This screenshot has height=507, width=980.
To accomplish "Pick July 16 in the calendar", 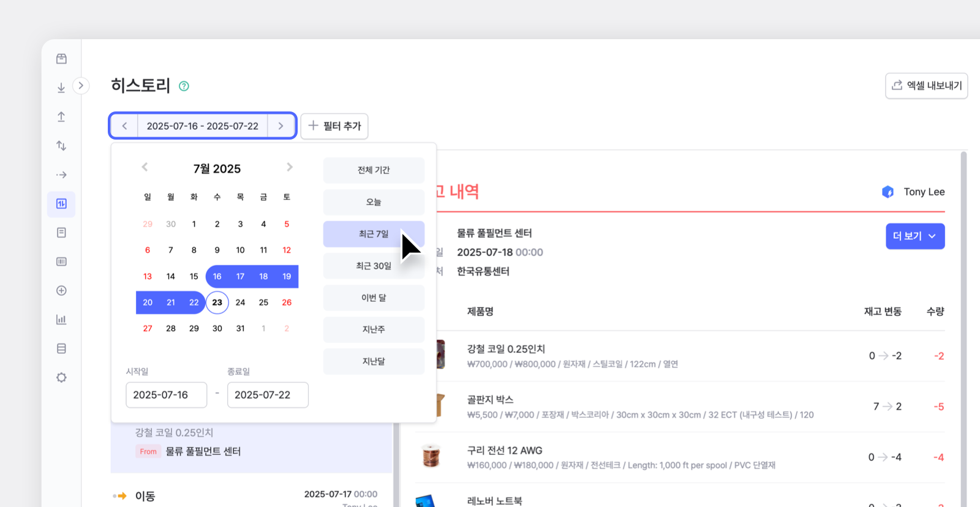I will 217,277.
